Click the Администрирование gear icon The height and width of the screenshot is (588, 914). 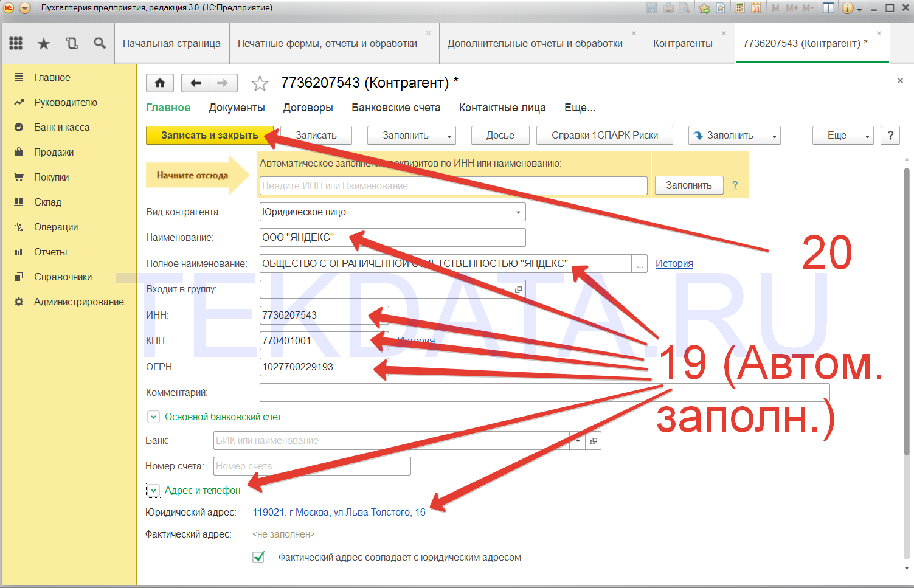[19, 302]
